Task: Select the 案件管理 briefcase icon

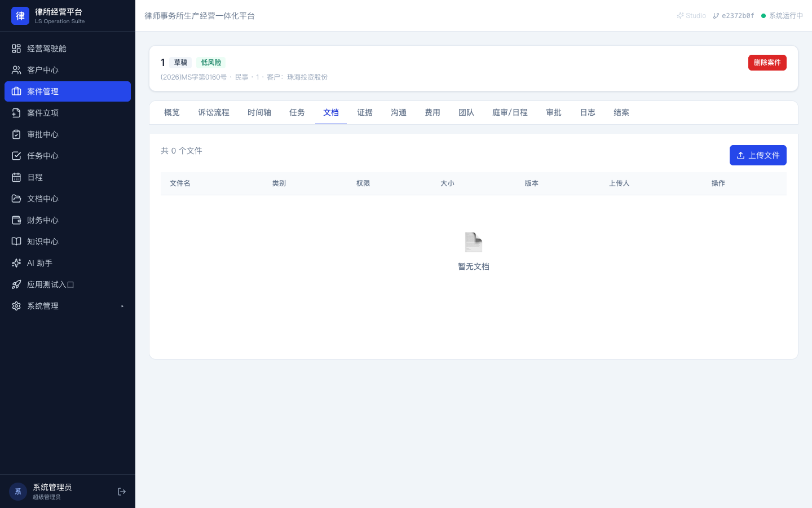Action: (16, 91)
